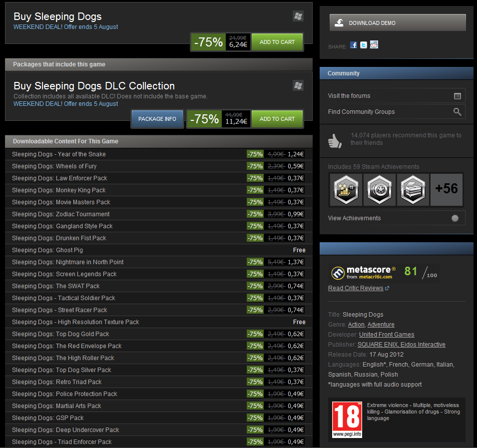
Task: Open the first achievement badge with stars
Action: [346, 189]
